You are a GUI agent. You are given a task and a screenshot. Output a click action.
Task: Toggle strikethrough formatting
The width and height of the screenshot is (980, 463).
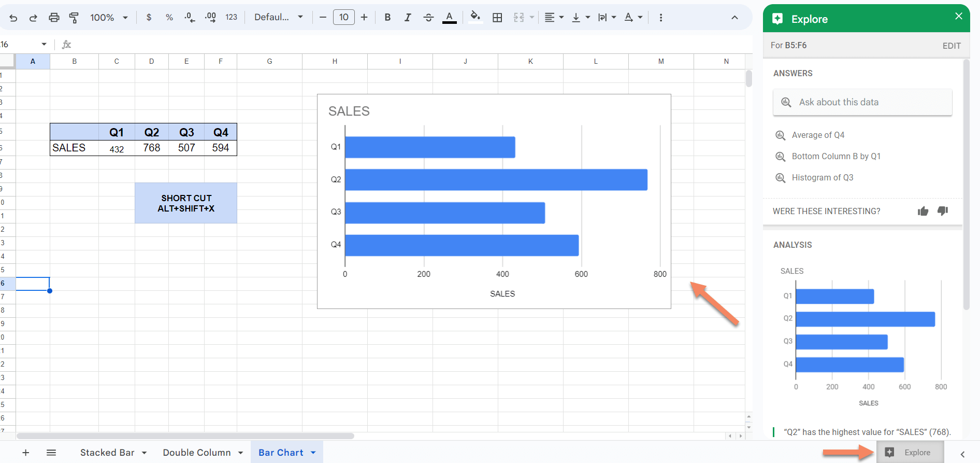428,18
